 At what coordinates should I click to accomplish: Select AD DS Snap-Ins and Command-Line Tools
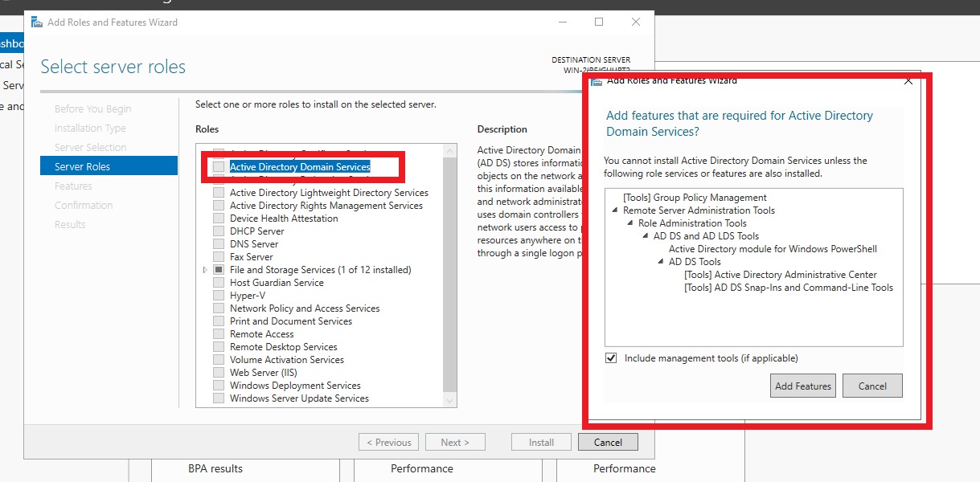click(x=789, y=288)
